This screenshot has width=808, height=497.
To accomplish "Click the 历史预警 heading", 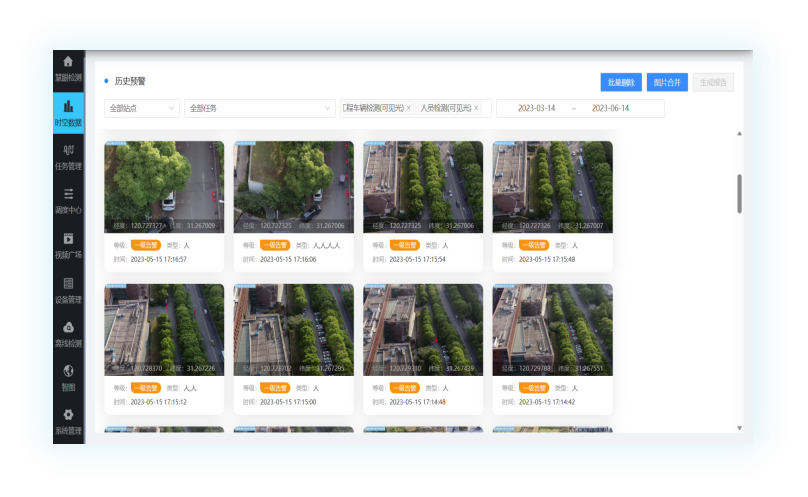I will (x=130, y=81).
